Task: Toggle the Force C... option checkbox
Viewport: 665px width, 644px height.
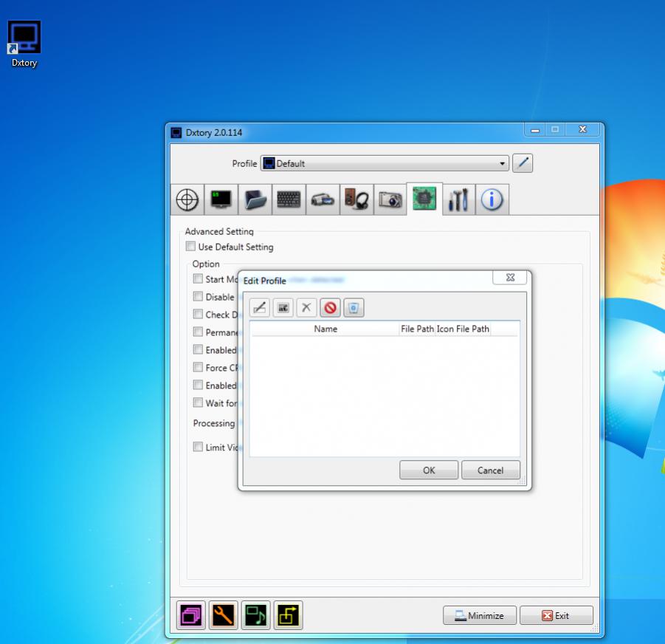Action: 198,367
